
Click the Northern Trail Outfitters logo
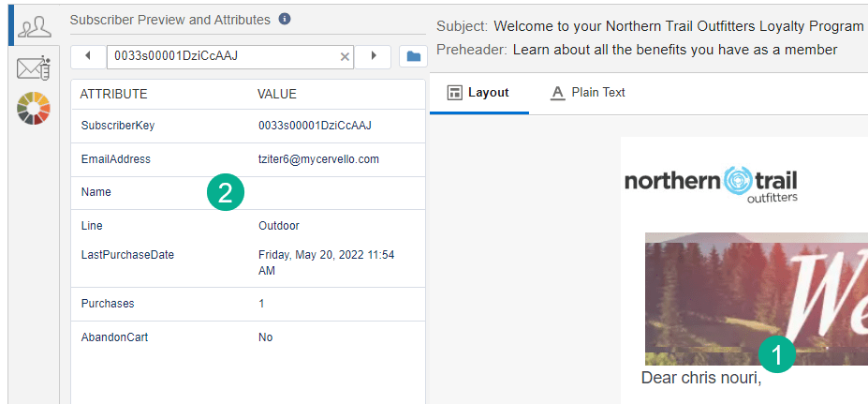[711, 182]
